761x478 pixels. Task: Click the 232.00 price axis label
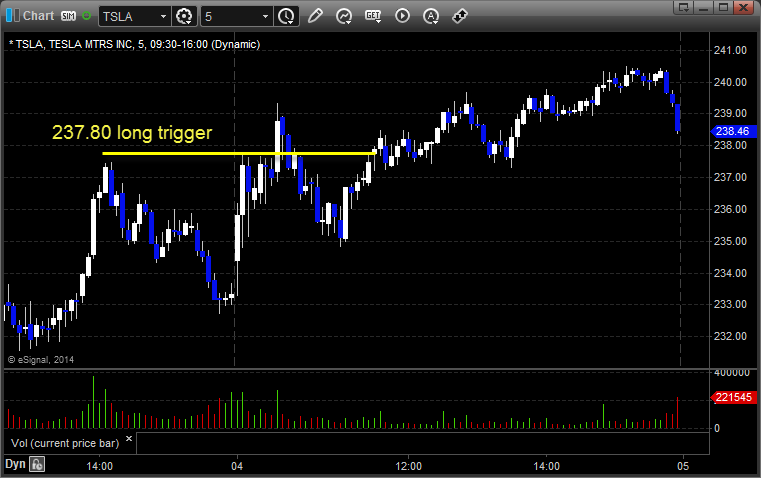730,336
